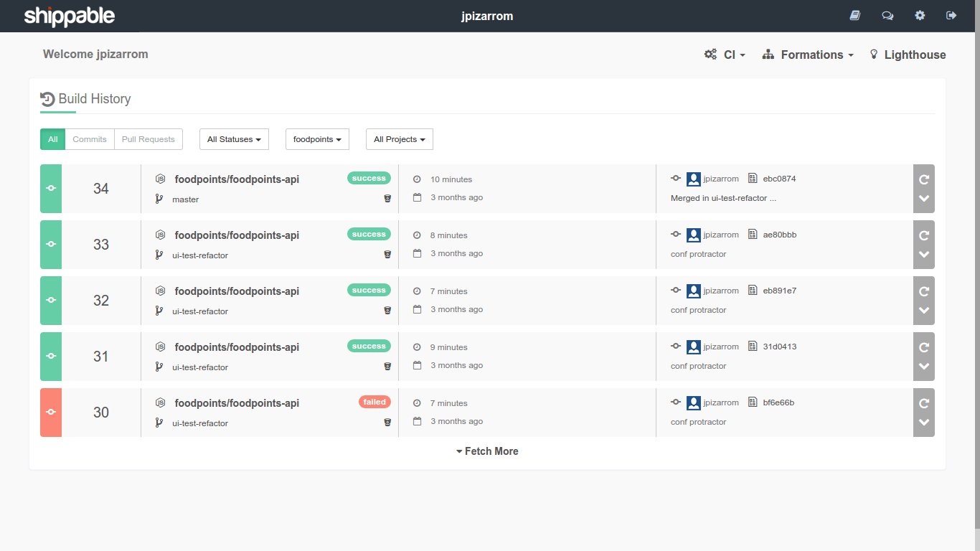Viewport: 980px width, 551px height.
Task: Open the All Statuses filter dropdown
Action: click(x=234, y=139)
